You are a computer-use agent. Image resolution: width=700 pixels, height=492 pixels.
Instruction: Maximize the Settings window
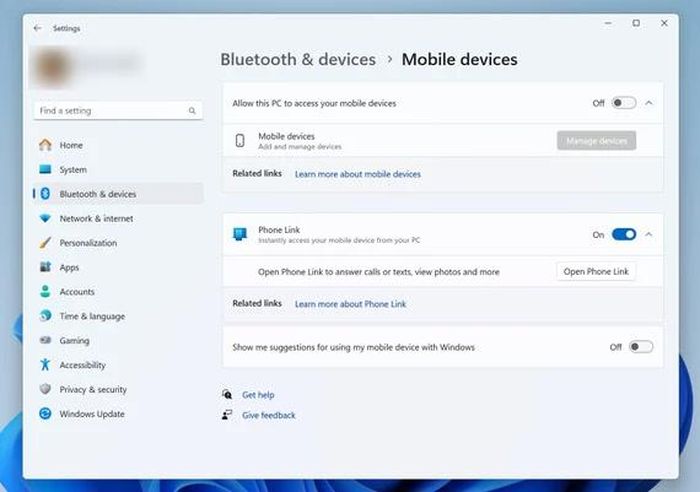[636, 23]
